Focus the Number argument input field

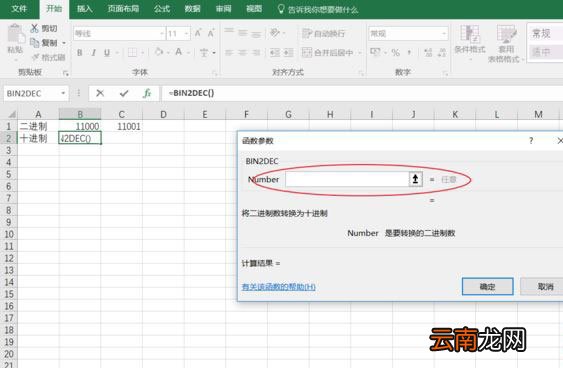[347, 179]
